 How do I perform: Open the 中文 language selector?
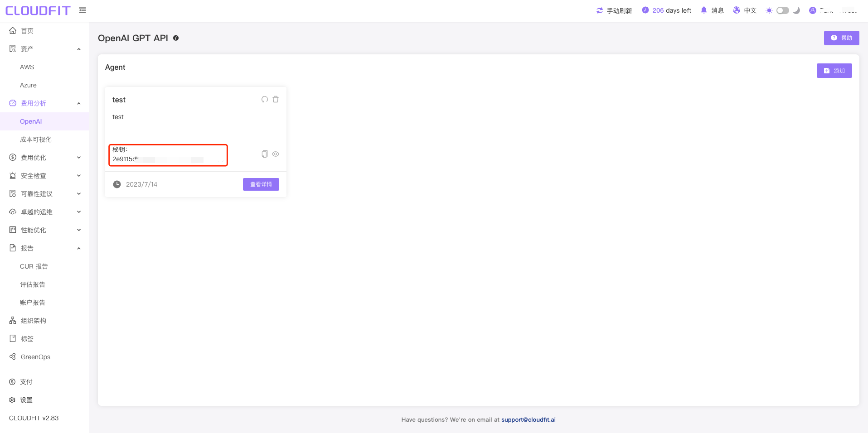pyautogui.click(x=750, y=10)
